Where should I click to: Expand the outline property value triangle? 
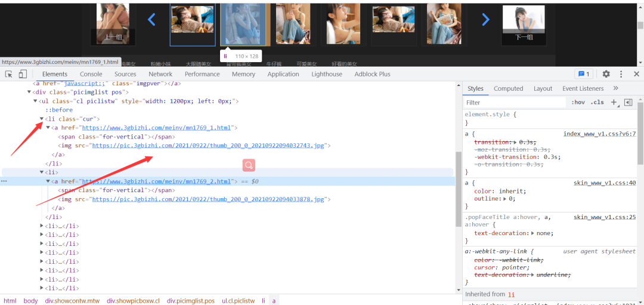click(506, 199)
